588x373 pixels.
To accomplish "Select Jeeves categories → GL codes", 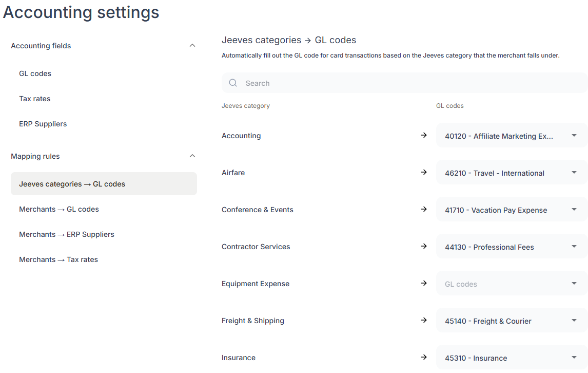I will (x=72, y=184).
